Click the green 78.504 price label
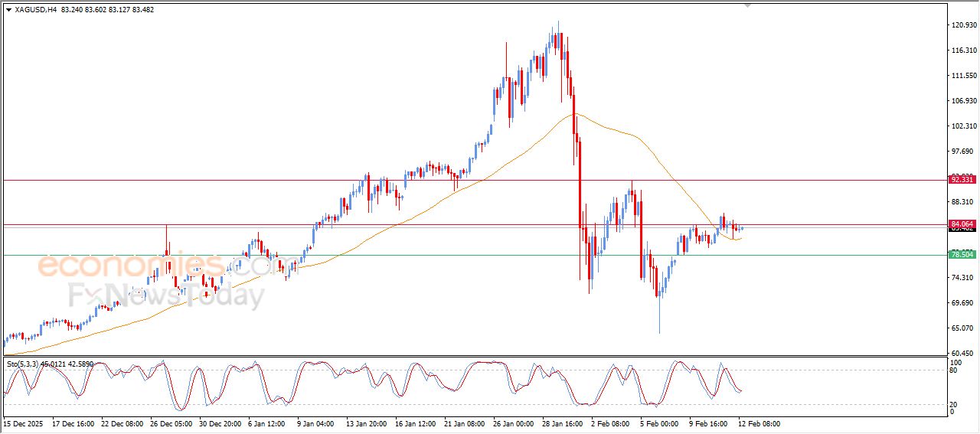980x434 pixels. 962,254
